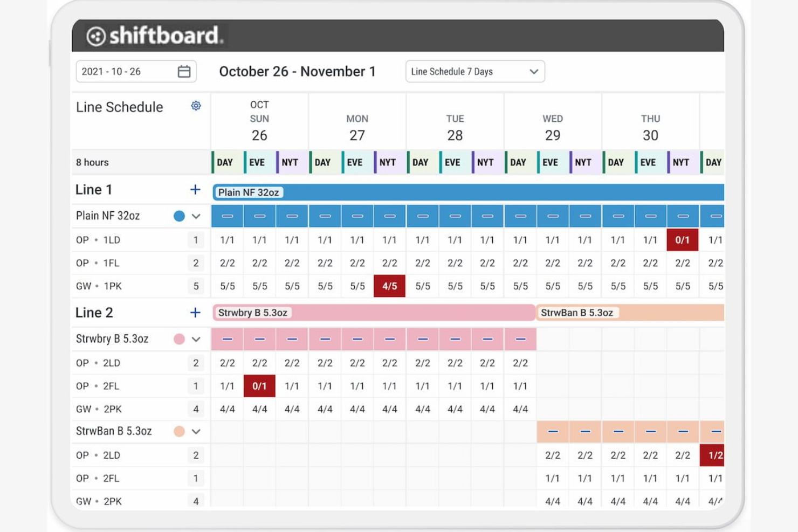
Task: Click the Shiftboard logo icon
Action: (96, 36)
